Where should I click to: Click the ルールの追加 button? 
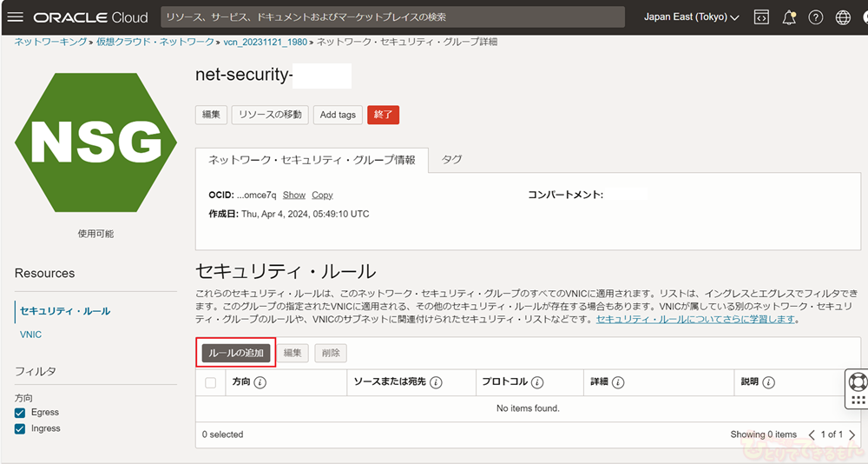coord(236,353)
